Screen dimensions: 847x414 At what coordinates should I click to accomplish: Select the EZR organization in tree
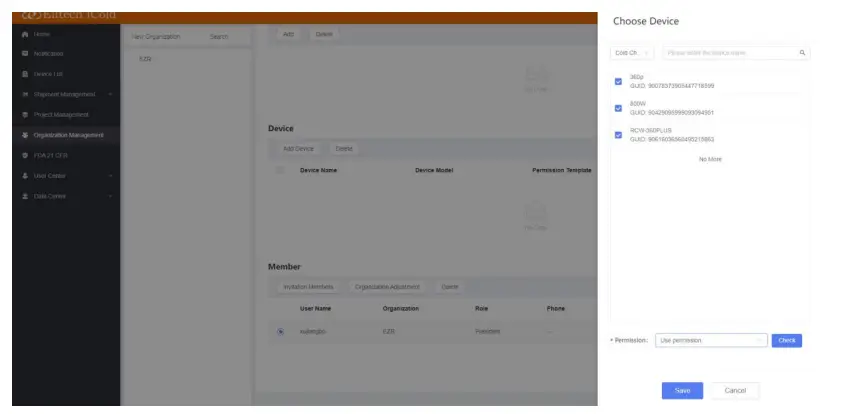click(145, 59)
